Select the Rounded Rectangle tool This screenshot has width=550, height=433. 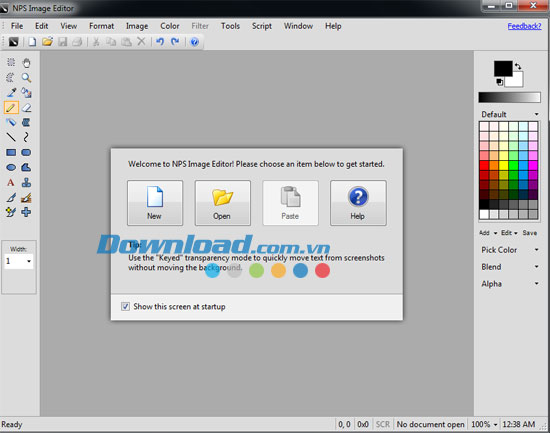(x=26, y=152)
